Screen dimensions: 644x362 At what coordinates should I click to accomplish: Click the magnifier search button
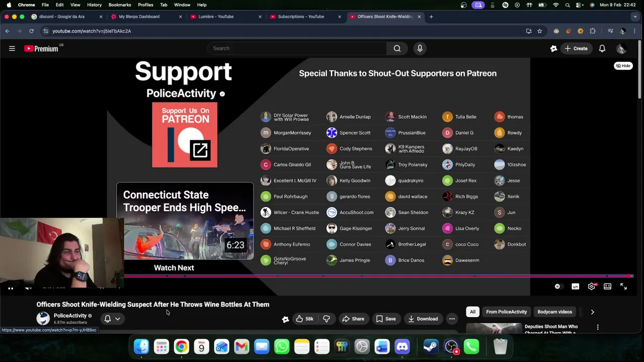397,48
